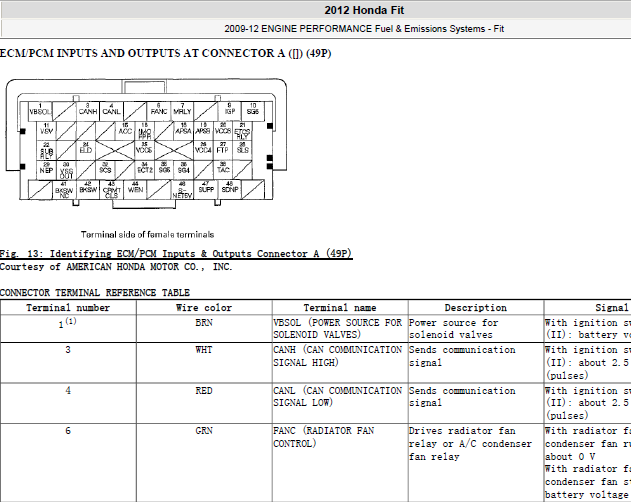Click the IGP pin 9 in connector diagram
The height and width of the screenshot is (502, 631).
tap(229, 111)
